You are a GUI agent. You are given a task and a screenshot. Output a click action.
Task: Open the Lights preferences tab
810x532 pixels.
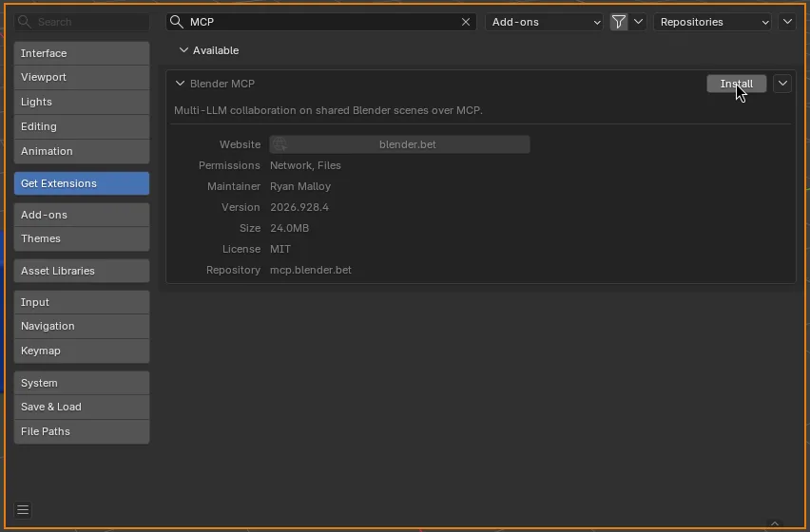tap(82, 102)
